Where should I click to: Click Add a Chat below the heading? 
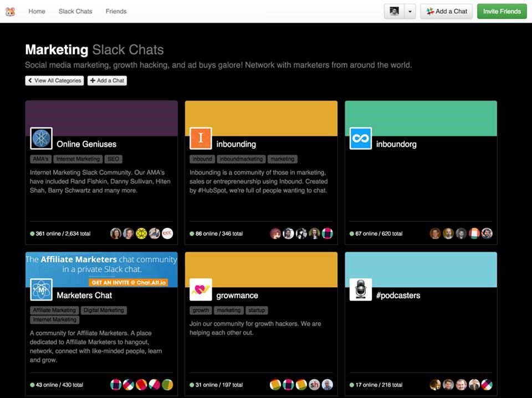click(x=107, y=80)
